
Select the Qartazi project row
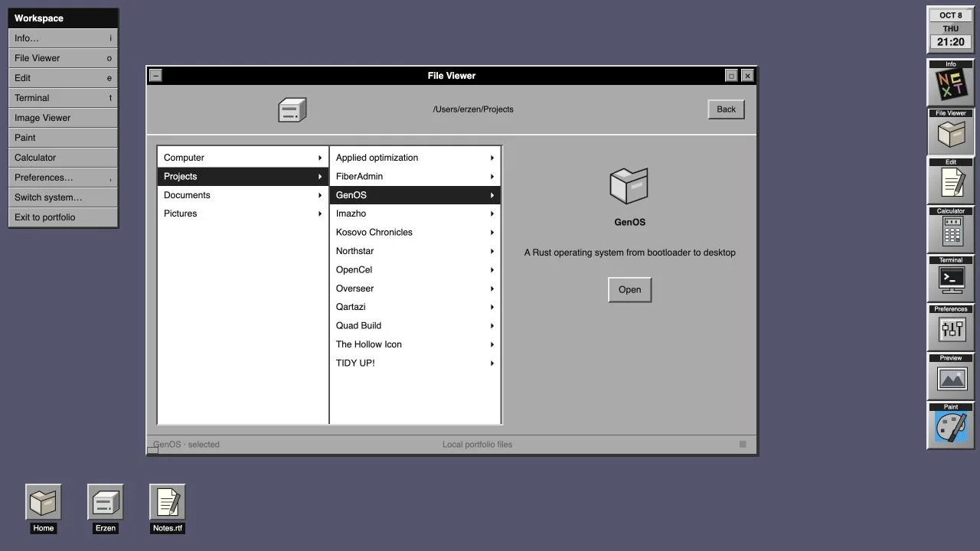(415, 307)
